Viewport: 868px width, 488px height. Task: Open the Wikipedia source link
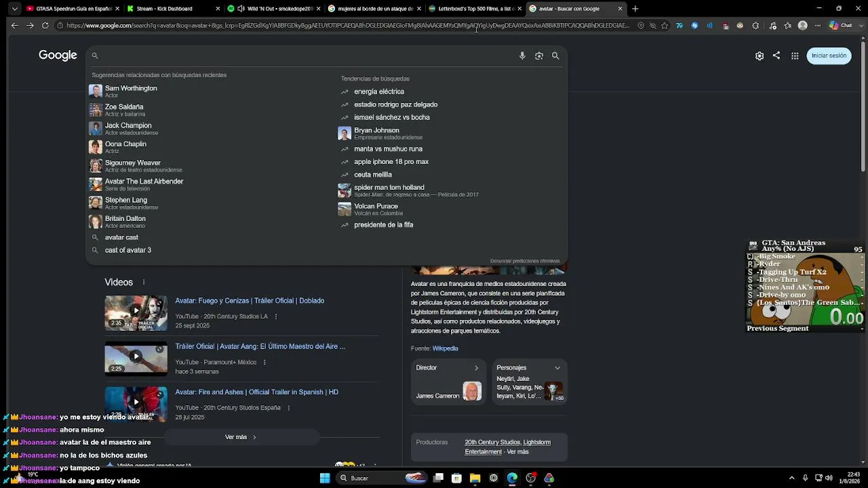click(446, 348)
